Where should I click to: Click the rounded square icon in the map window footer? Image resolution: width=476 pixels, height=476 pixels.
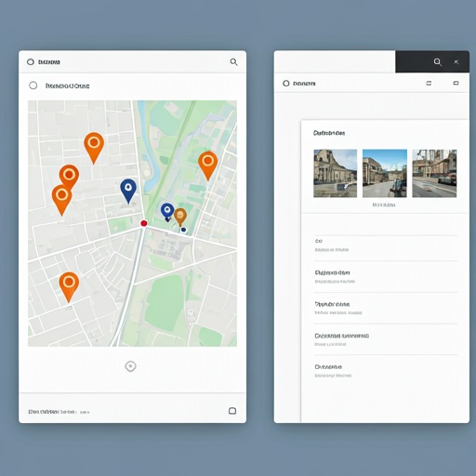coord(232,411)
